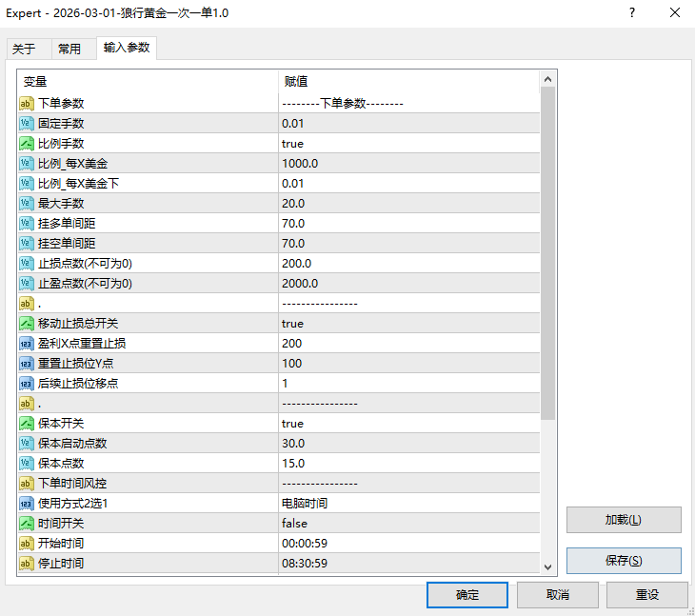
Task: Click the icon next to 挂多单间距
Action: pyautogui.click(x=26, y=223)
